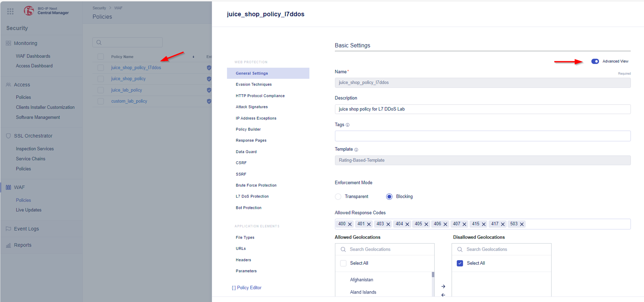Click the Access section people icon
Viewport: 644px width, 302px height.
[x=8, y=85]
